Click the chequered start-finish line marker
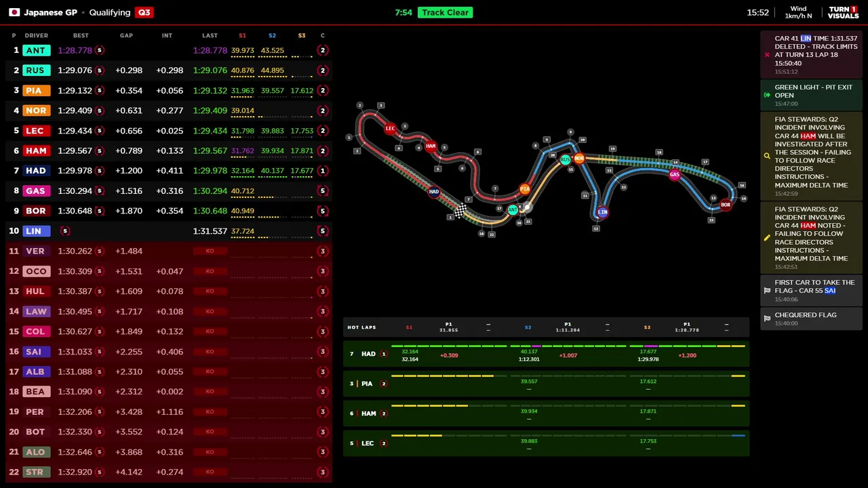This screenshot has height=488, width=868. tap(460, 211)
